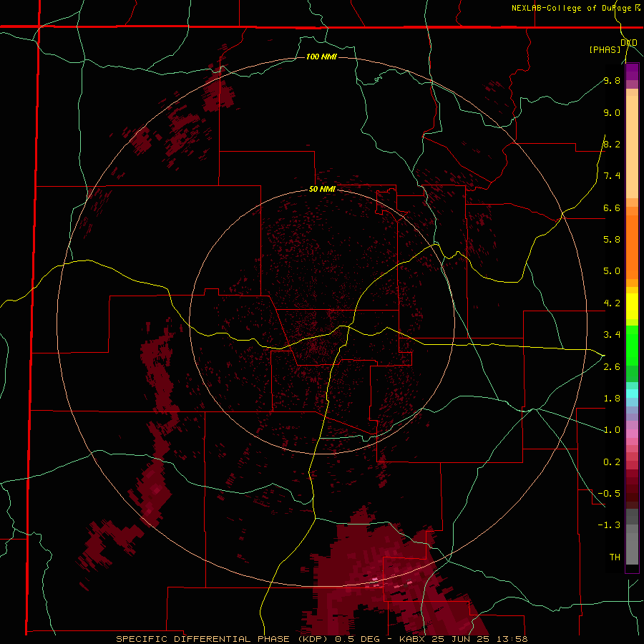Click the 3.4 colorbar scale value
The image size is (644, 644).
coord(612,335)
